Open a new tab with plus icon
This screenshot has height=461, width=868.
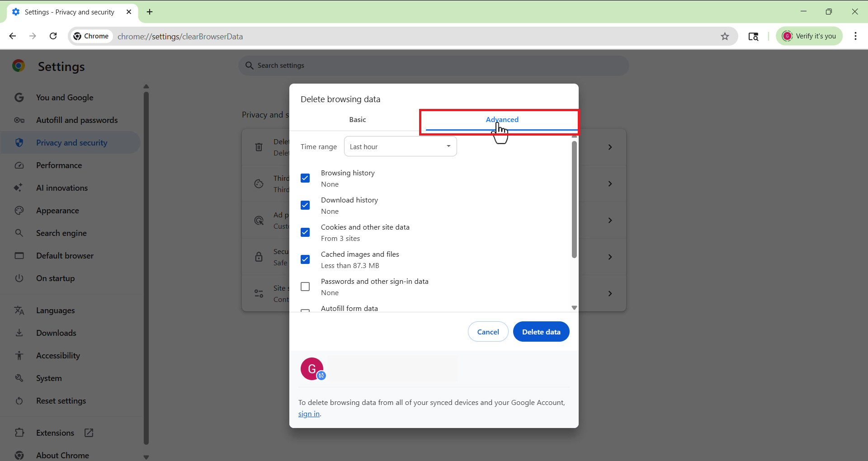coord(150,12)
